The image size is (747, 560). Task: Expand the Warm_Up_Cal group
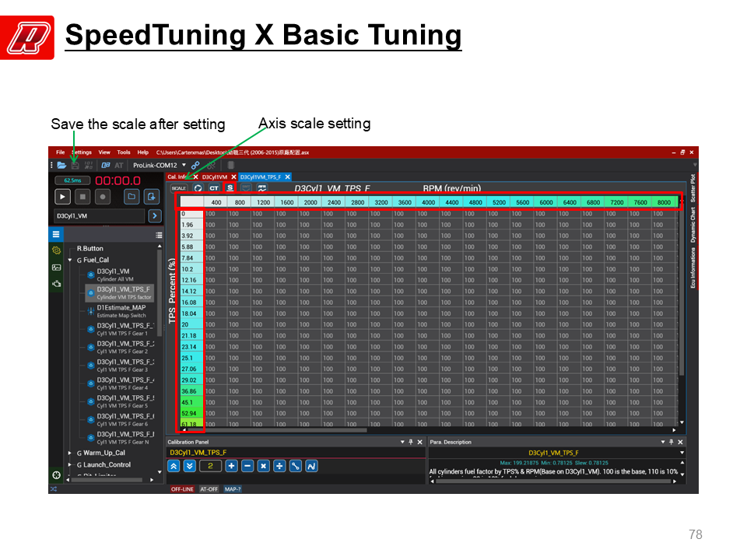pos(70,453)
